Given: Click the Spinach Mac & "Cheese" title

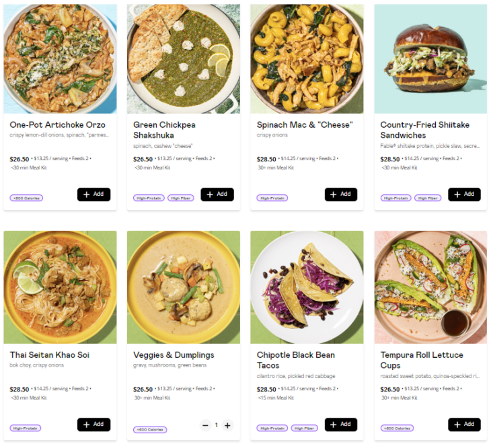Looking at the screenshot, I should (304, 125).
